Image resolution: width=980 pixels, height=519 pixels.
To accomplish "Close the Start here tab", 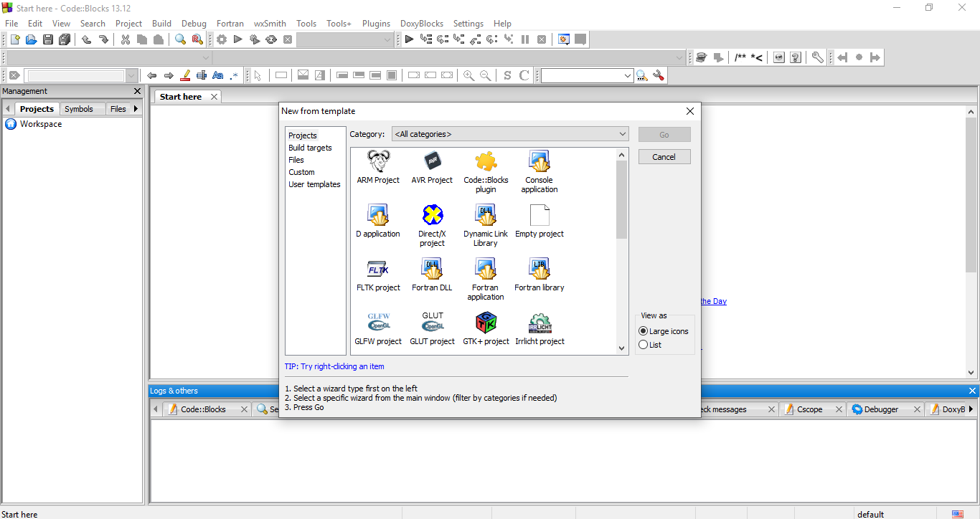I will pos(214,97).
